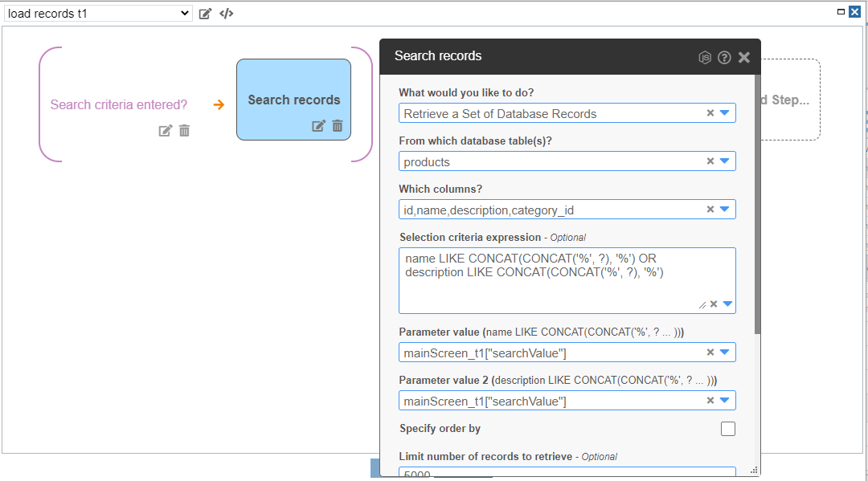Expand the database table dropdown
This screenshot has width=868, height=481.
(x=725, y=161)
